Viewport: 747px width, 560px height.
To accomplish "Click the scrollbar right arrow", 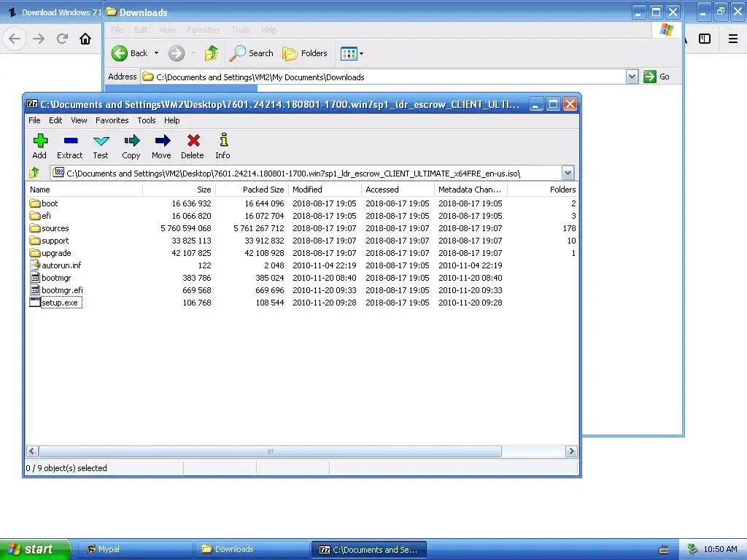I will 571,451.
